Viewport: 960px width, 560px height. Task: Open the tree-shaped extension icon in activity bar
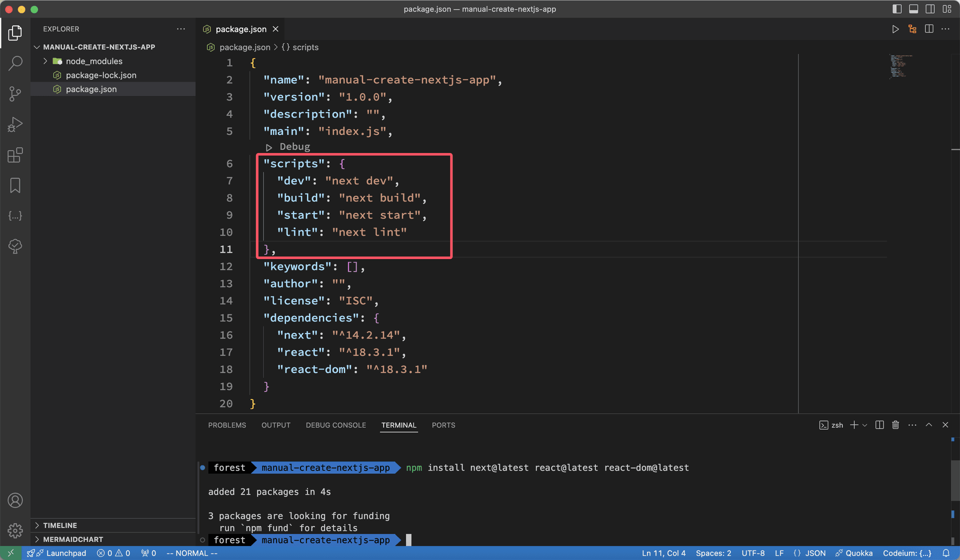point(15,246)
